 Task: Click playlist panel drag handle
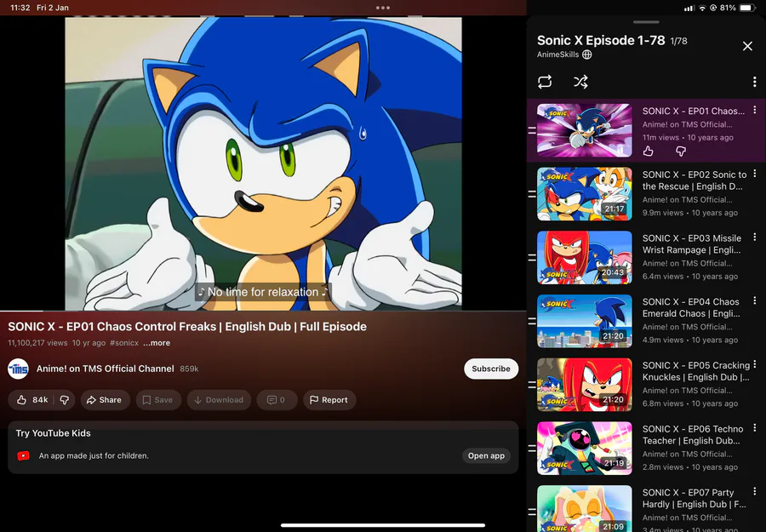pyautogui.click(x=646, y=22)
